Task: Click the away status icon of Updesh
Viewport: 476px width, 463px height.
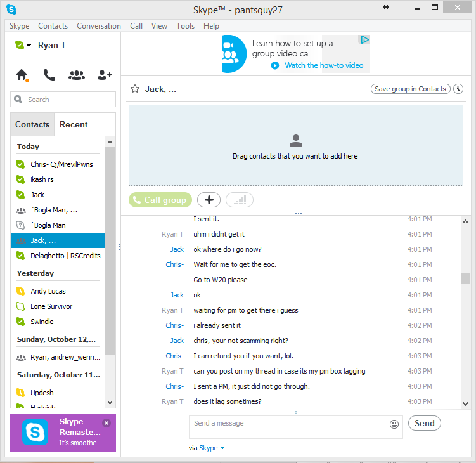Action: tap(20, 393)
